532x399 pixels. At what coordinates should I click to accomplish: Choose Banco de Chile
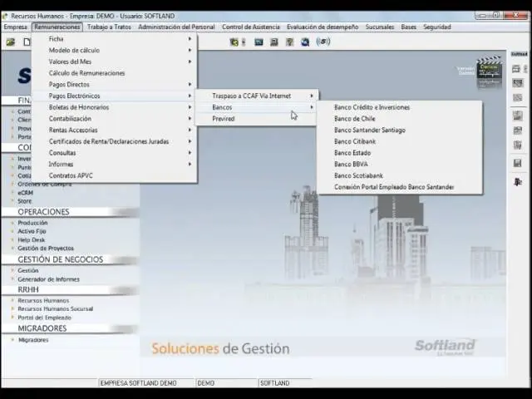pyautogui.click(x=399, y=119)
